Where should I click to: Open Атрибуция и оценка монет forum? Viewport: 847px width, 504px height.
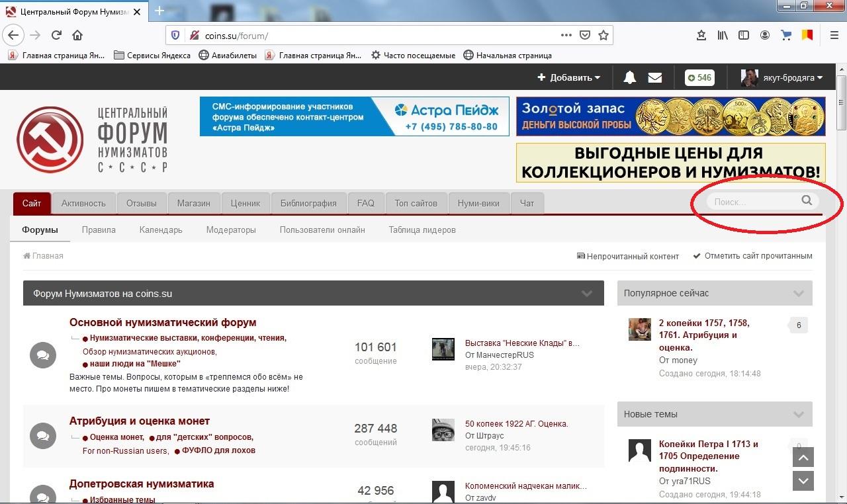click(x=140, y=421)
